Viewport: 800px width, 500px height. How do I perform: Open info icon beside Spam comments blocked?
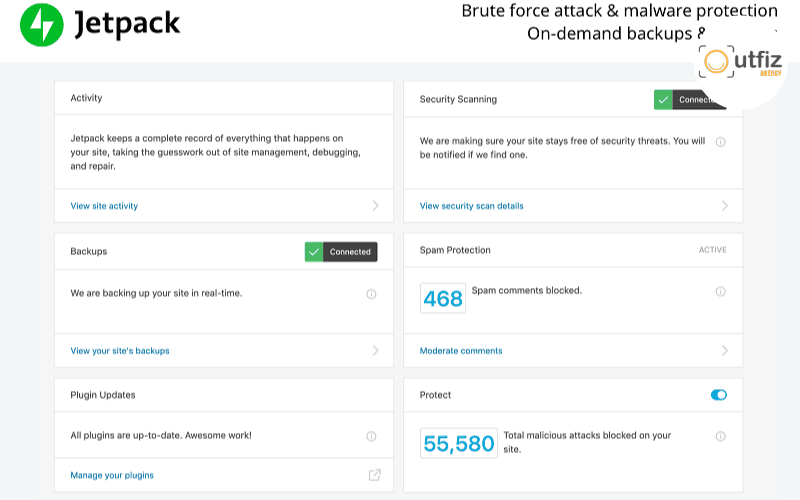point(720,291)
